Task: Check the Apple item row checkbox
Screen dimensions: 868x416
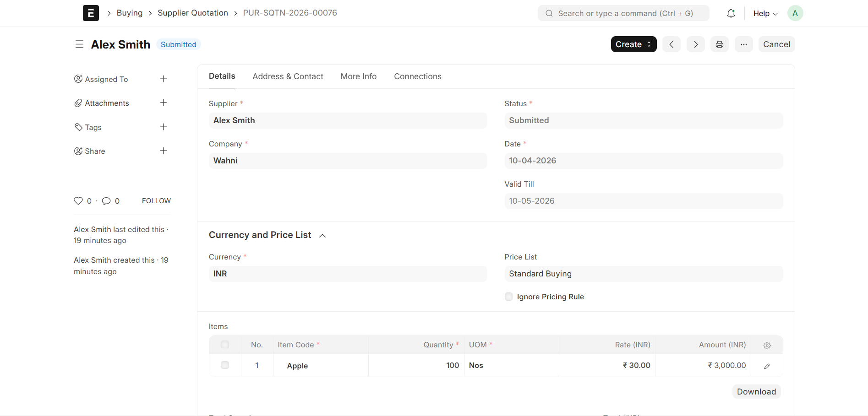Action: pos(225,365)
